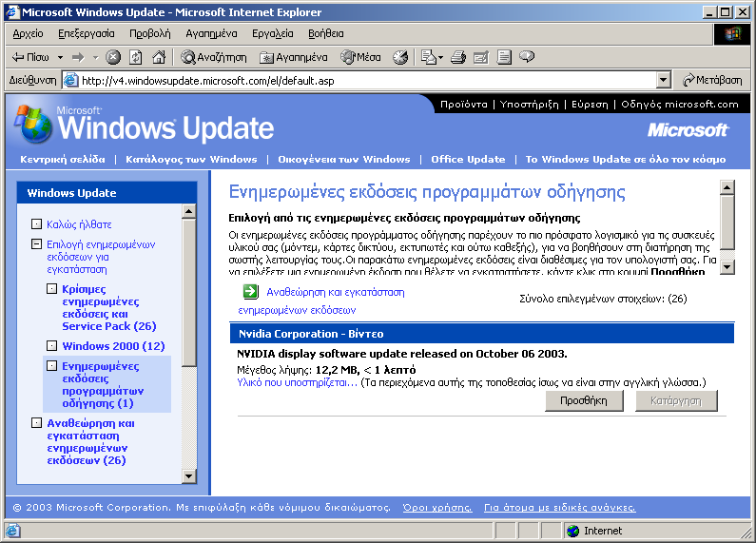Open Για άτομα με ειδικές ανάγκες link
The image size is (756, 543).
point(560,507)
